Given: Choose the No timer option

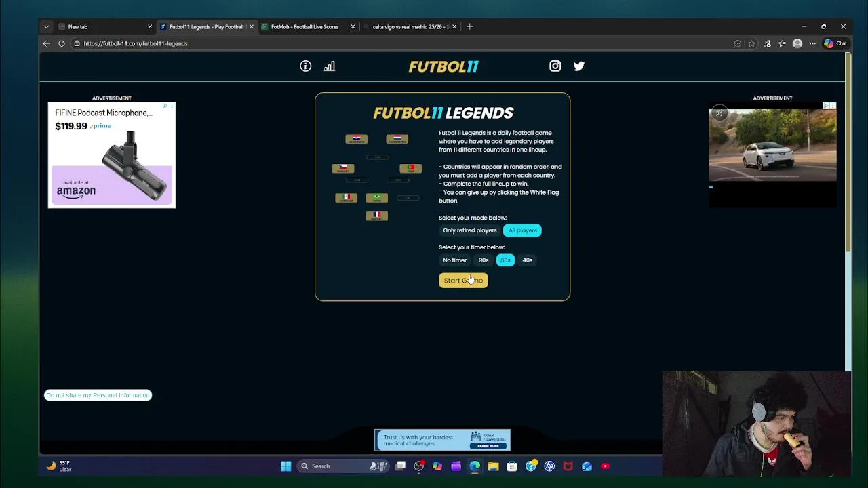Looking at the screenshot, I should 455,260.
